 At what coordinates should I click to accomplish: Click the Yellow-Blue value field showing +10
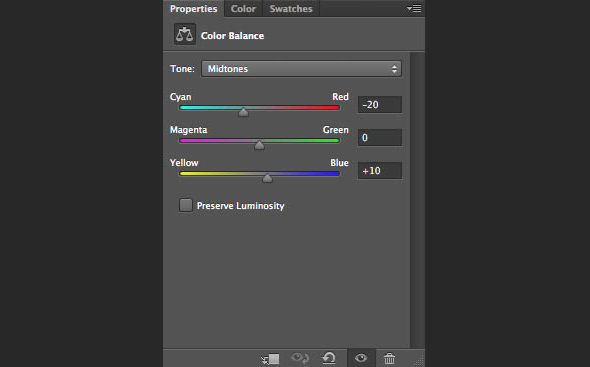[380, 171]
